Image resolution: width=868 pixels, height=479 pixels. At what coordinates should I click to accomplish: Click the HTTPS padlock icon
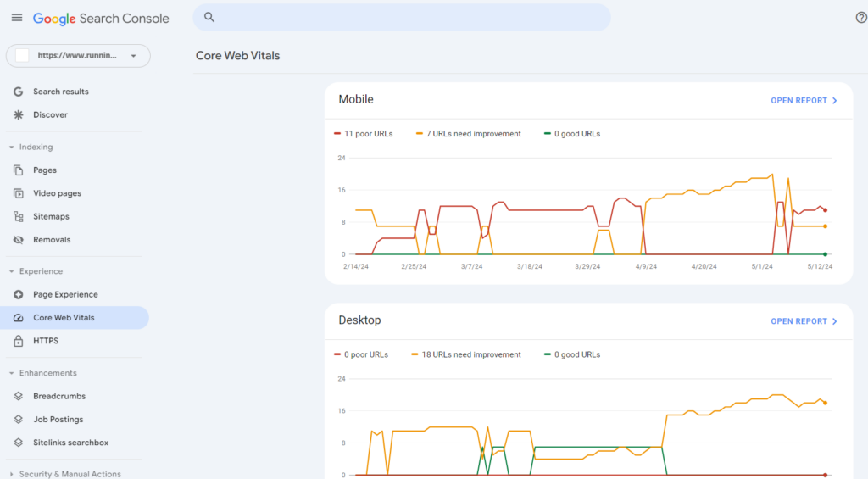(19, 341)
